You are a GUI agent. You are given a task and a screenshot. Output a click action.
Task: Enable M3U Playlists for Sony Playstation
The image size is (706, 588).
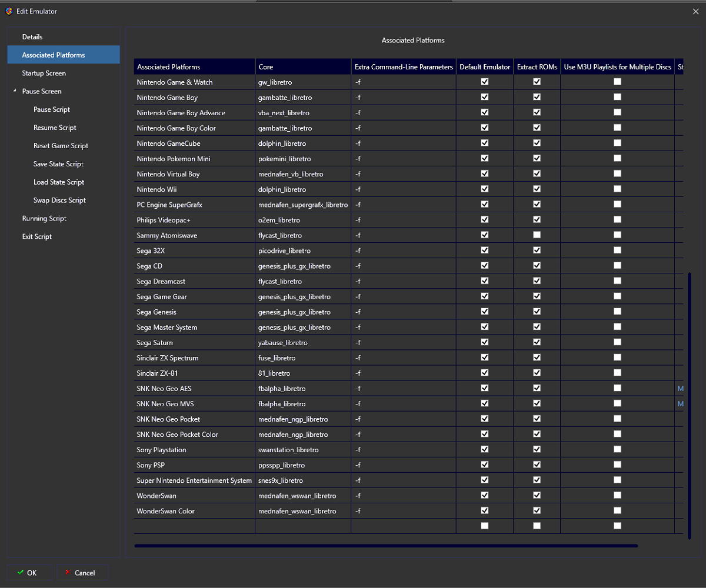pyautogui.click(x=617, y=449)
